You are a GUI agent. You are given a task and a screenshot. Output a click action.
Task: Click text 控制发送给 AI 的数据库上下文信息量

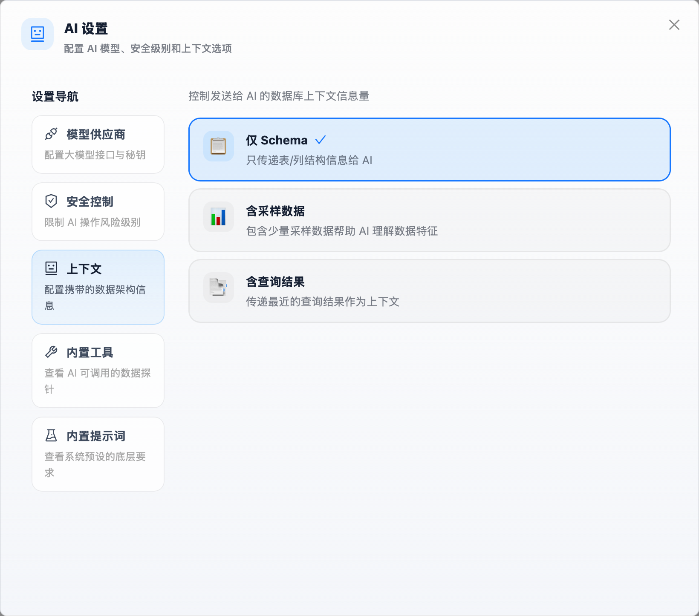[279, 96]
